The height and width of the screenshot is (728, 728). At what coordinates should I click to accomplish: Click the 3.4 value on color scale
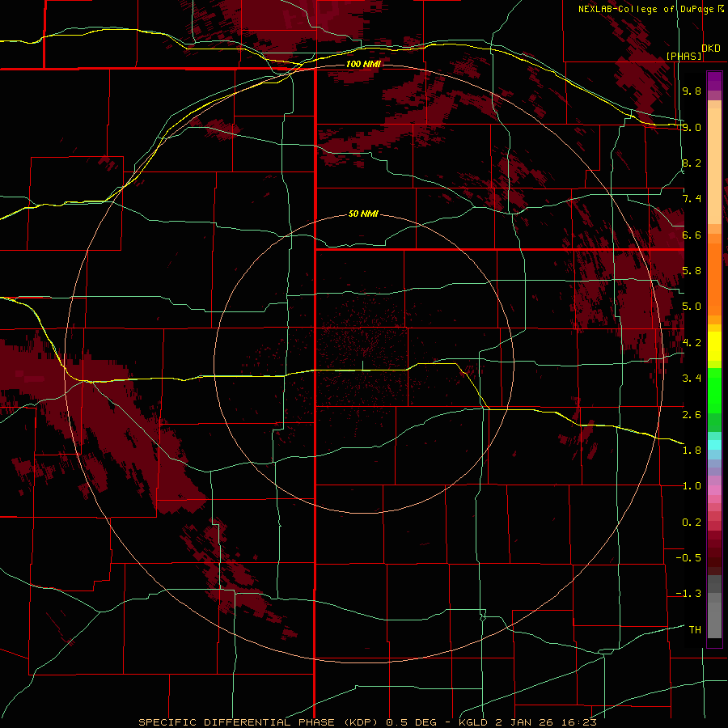[x=692, y=379]
